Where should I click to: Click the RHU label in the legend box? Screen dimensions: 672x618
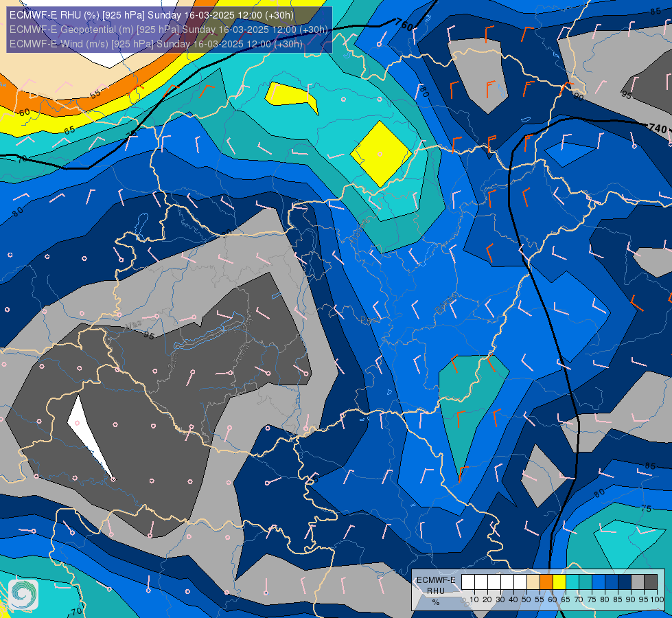[x=436, y=591]
